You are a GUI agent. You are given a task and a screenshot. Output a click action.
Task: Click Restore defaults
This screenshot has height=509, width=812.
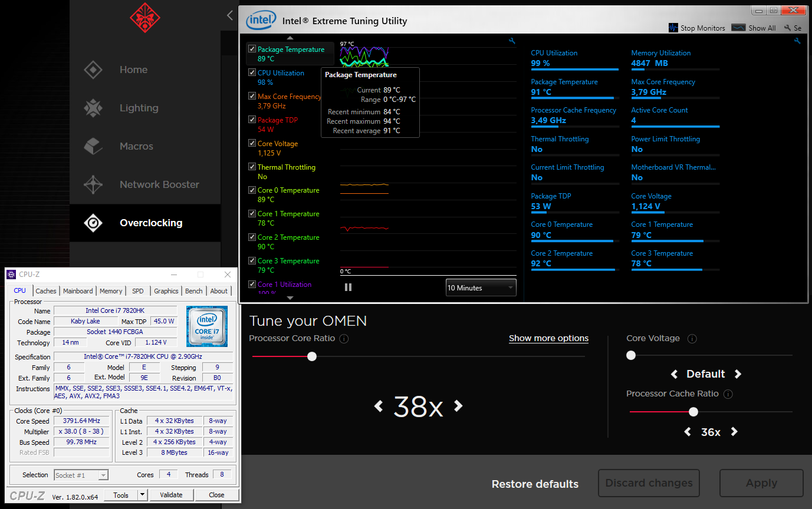pos(535,484)
